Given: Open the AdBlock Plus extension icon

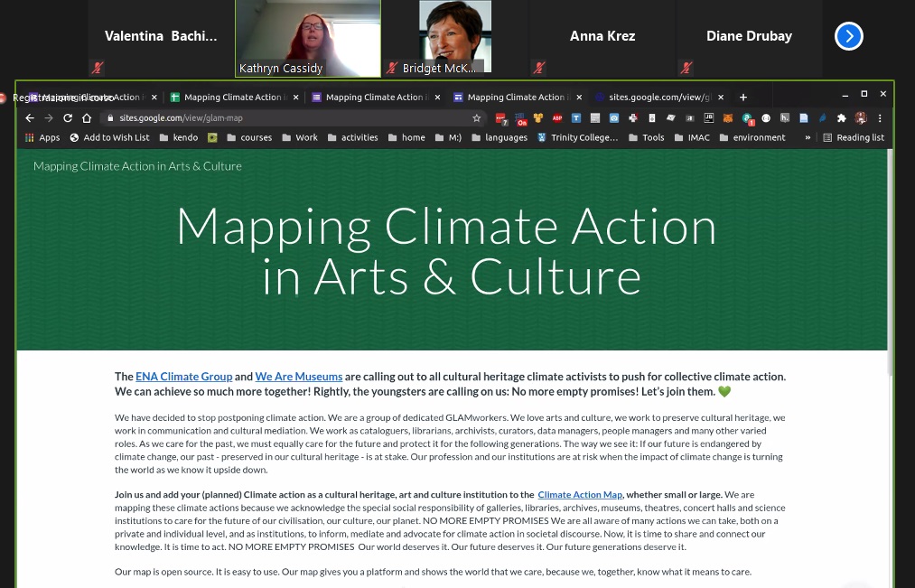Looking at the screenshot, I should point(556,117).
